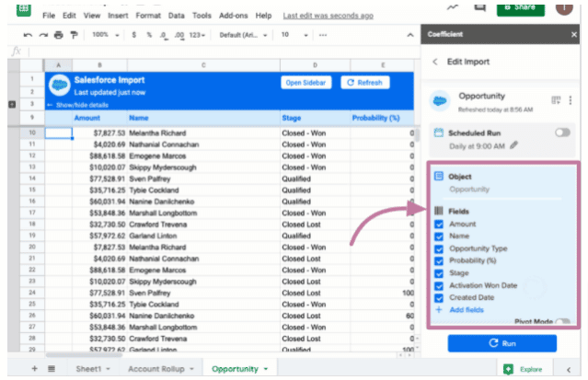Edit the scheduled run time pencil
This screenshot has height=380, width=588.
[x=514, y=145]
